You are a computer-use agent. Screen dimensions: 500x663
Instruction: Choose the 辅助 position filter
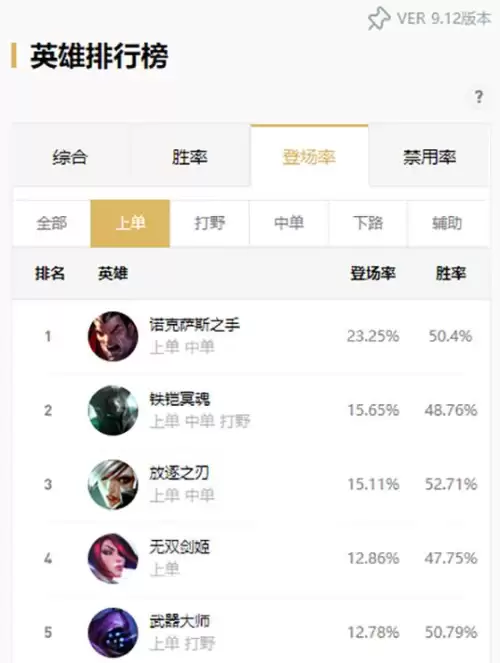(x=447, y=223)
